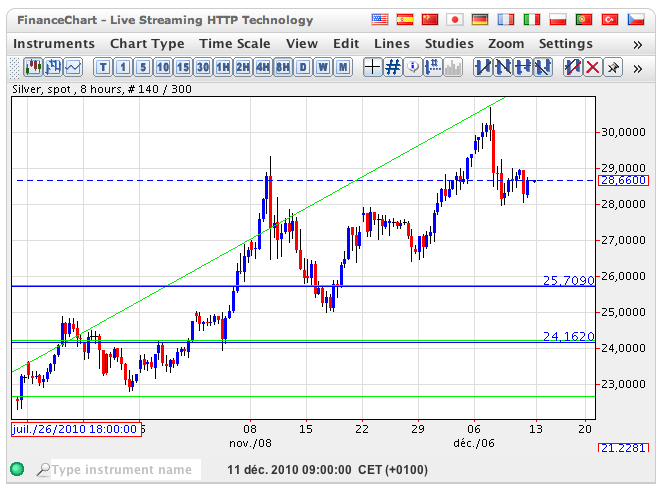Open the Studies menu
Screen dimensions: 660x489
point(449,44)
